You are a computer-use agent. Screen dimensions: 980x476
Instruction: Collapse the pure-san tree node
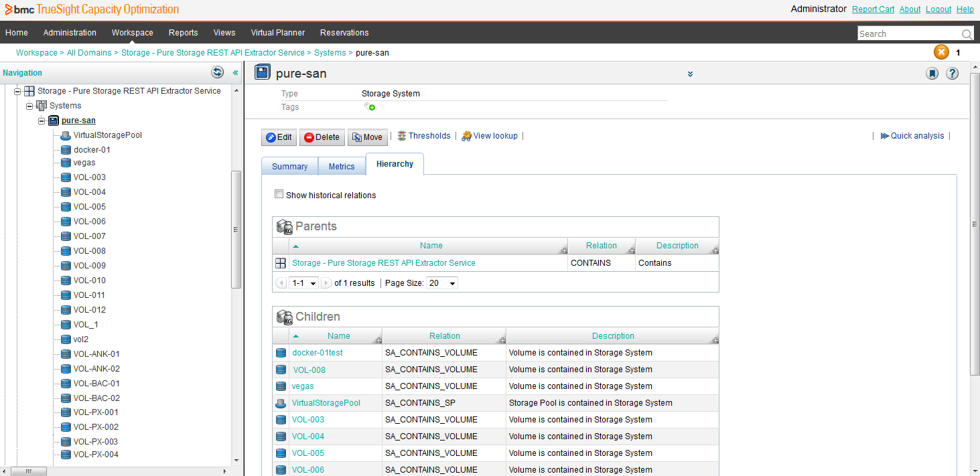tap(42, 121)
